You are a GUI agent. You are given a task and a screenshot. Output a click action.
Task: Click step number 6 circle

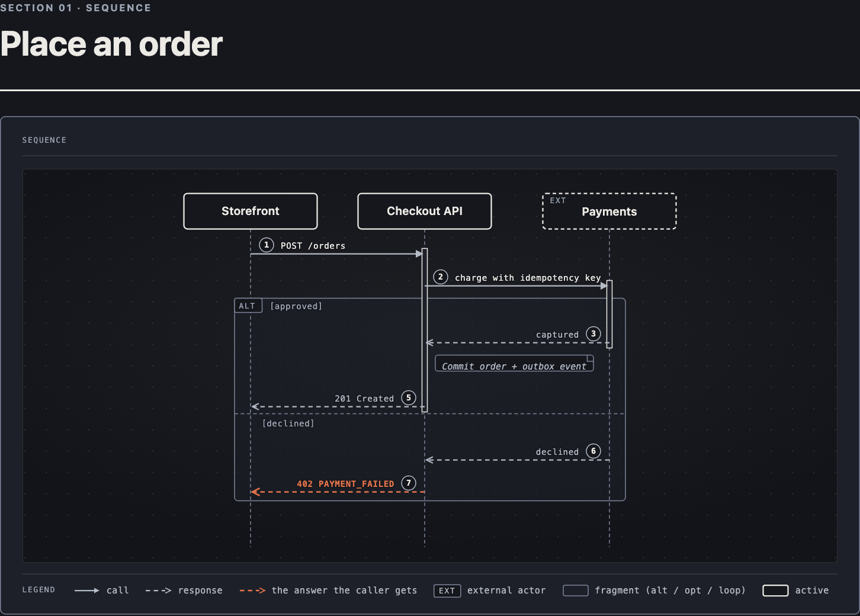click(593, 451)
